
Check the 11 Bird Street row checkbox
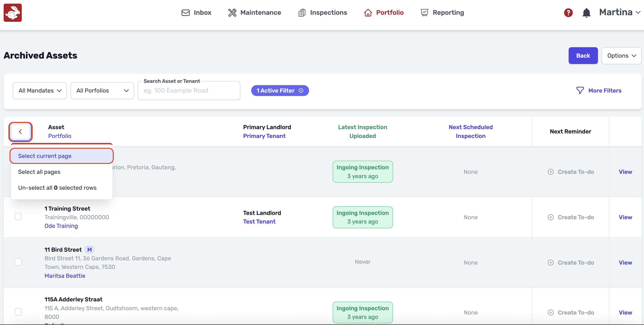coord(18,262)
